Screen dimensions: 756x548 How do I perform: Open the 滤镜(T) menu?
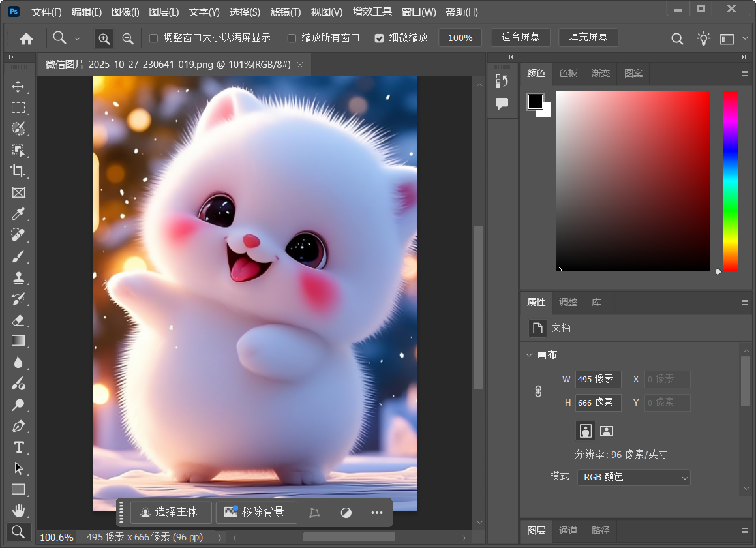[x=285, y=12]
